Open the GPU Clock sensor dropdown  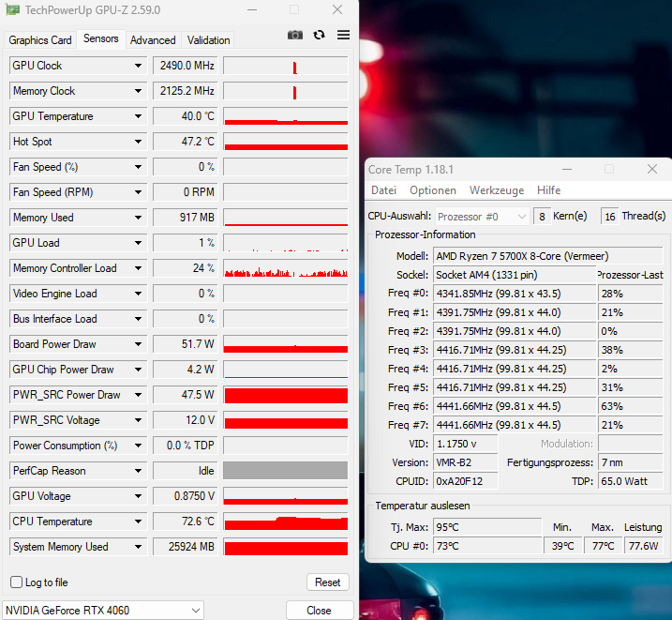point(138,66)
